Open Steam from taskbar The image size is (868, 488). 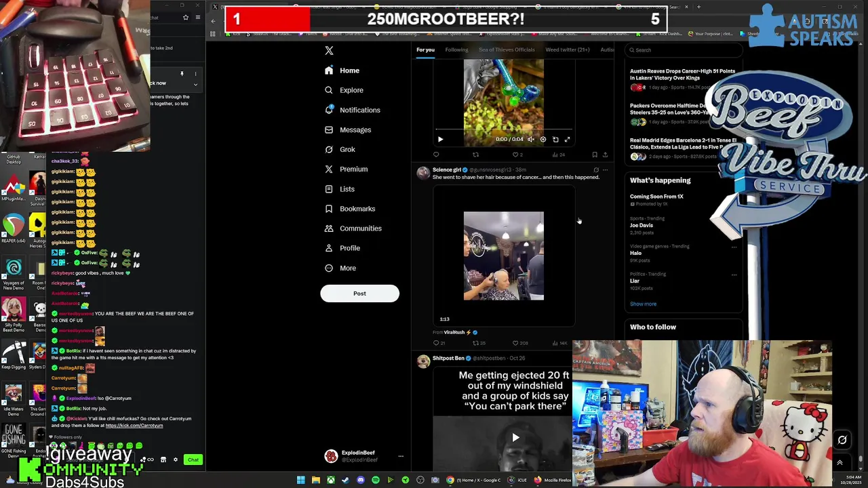(345, 480)
